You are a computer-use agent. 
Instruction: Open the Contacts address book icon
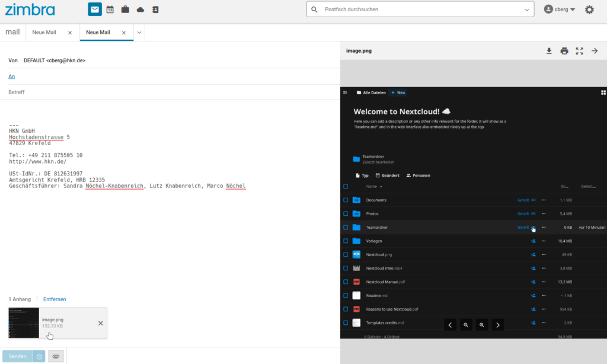(x=155, y=9)
